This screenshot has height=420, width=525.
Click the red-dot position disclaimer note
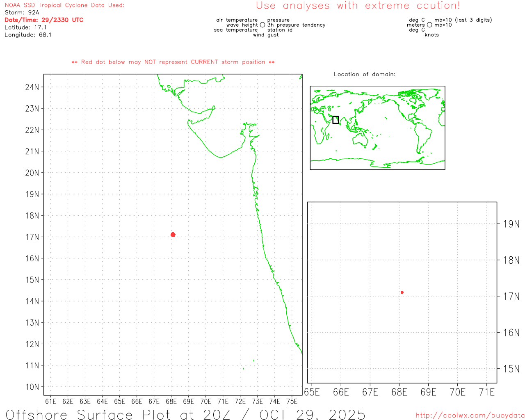tap(173, 62)
